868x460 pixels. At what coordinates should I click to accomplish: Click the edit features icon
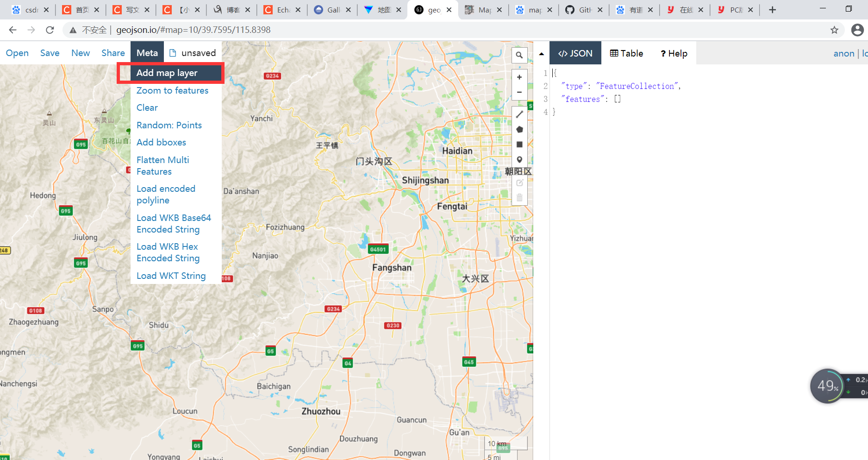[x=519, y=183]
